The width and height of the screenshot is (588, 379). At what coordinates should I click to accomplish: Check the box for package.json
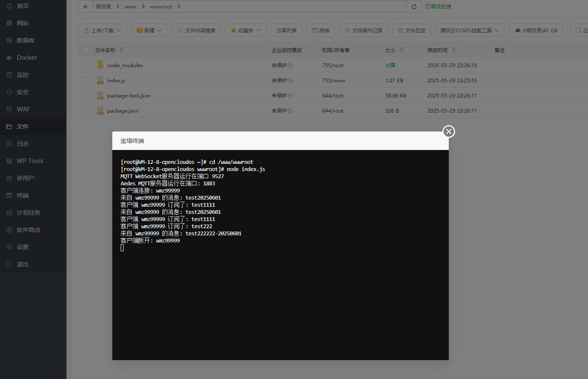pyautogui.click(x=86, y=111)
